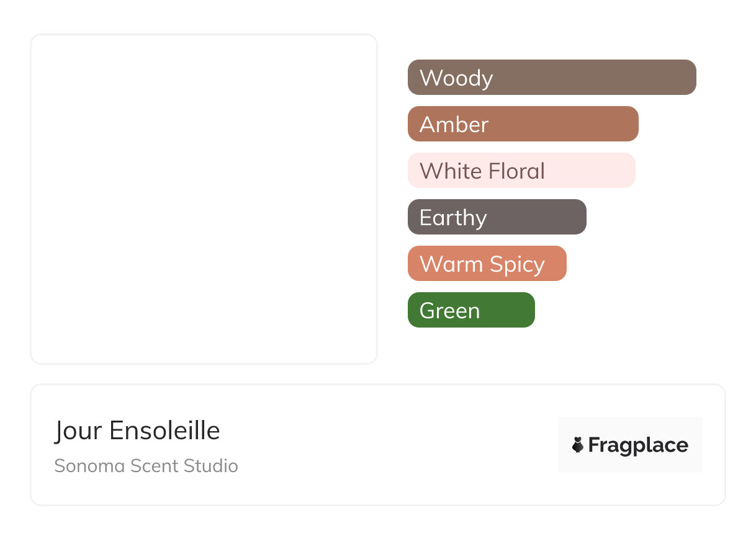Screen dimensions: 756x536
Task: Visit the Sonoma Scent Studio brand link
Action: (x=146, y=466)
